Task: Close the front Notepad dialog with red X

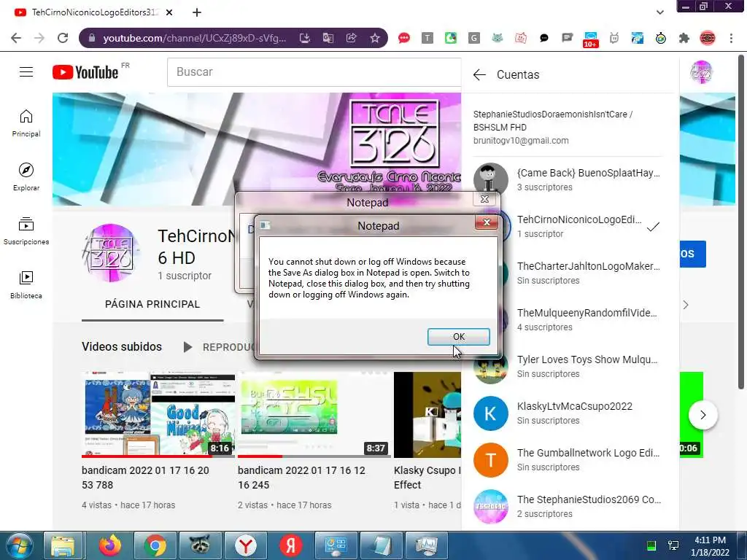Action: pyautogui.click(x=487, y=222)
